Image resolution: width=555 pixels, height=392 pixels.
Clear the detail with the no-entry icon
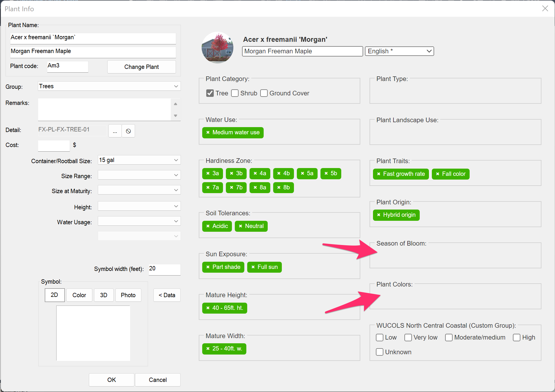[x=128, y=131]
